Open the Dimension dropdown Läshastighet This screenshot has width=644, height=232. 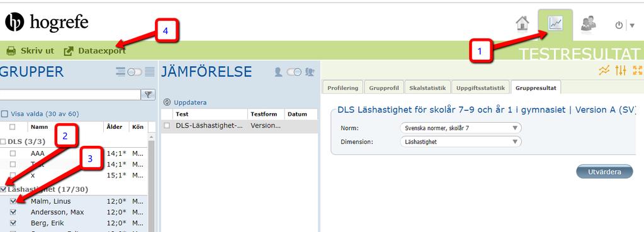pyautogui.click(x=460, y=142)
